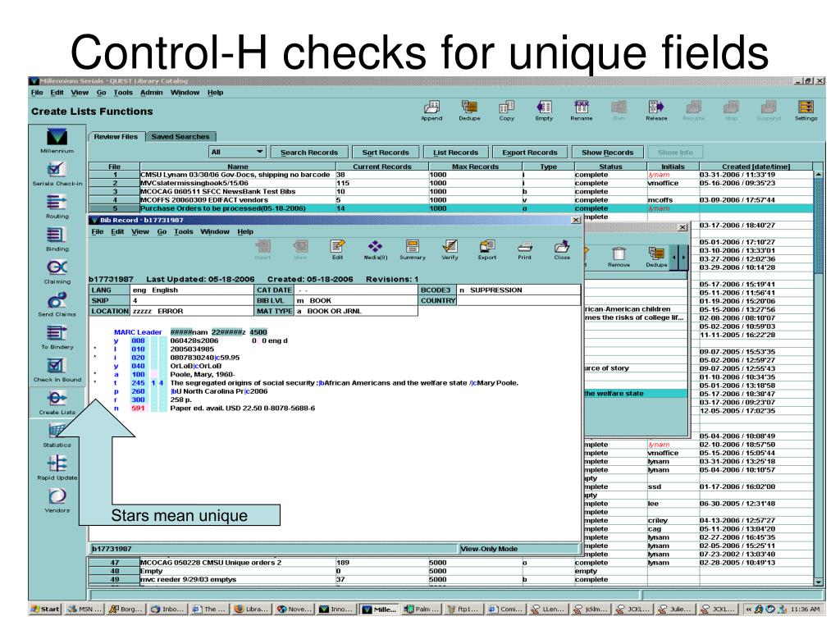
Task: Click the Name column header
Action: click(237, 167)
